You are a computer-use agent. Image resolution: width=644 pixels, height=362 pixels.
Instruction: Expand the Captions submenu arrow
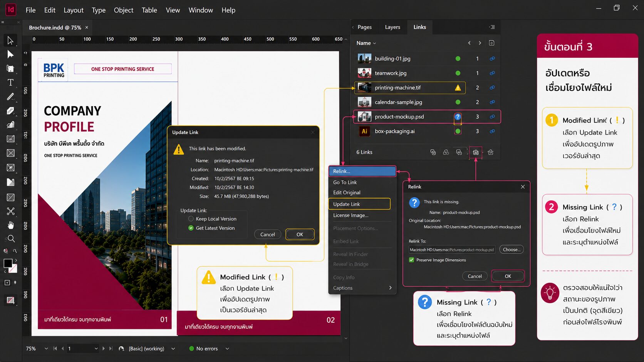390,288
